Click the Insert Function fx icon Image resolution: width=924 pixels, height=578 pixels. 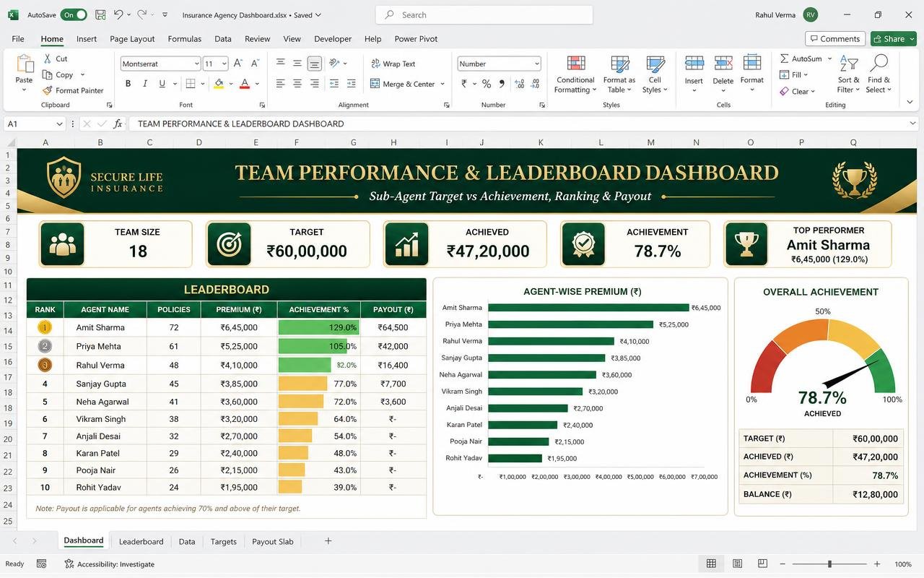(118, 124)
